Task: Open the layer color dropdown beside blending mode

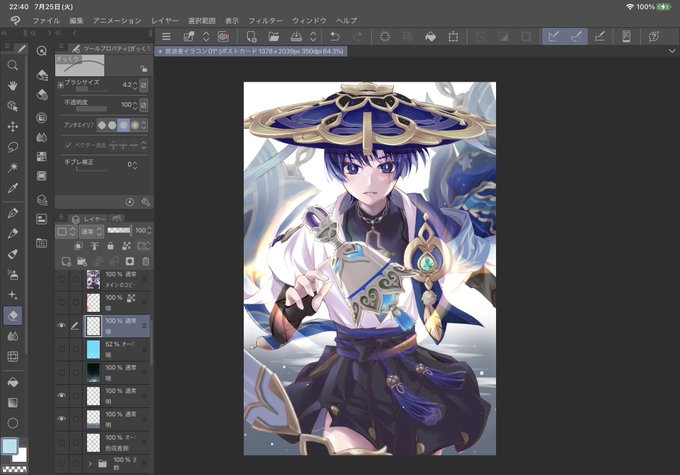Action: pyautogui.click(x=67, y=231)
